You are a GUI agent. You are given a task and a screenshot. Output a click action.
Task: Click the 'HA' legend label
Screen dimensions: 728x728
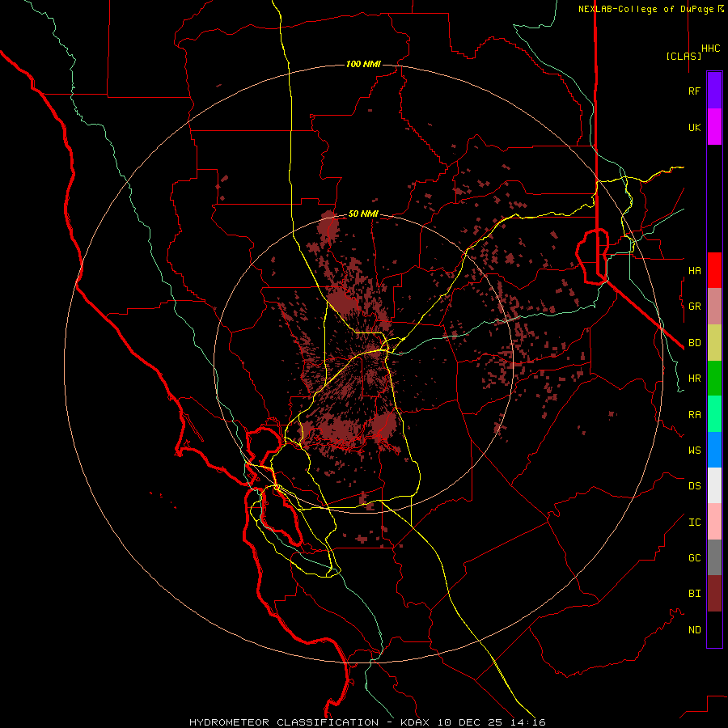[x=694, y=271]
